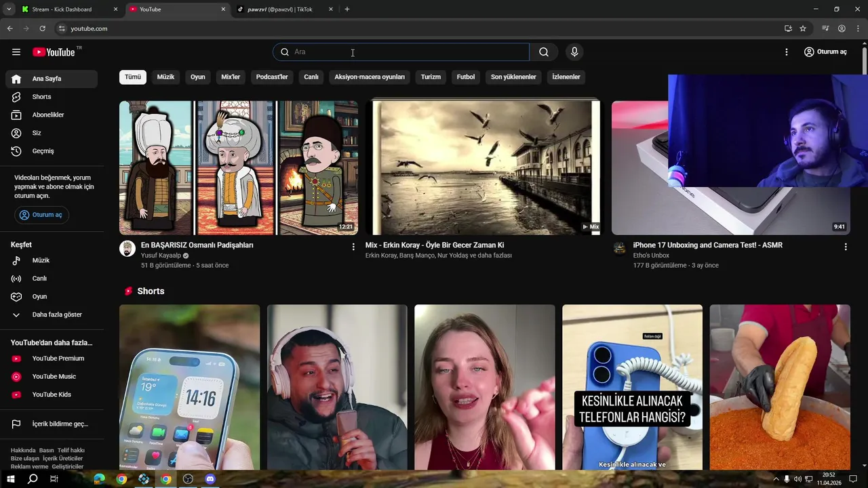Viewport: 868px width, 488px height.
Task: Open YouTube settings three-dot menu
Action: point(787,52)
